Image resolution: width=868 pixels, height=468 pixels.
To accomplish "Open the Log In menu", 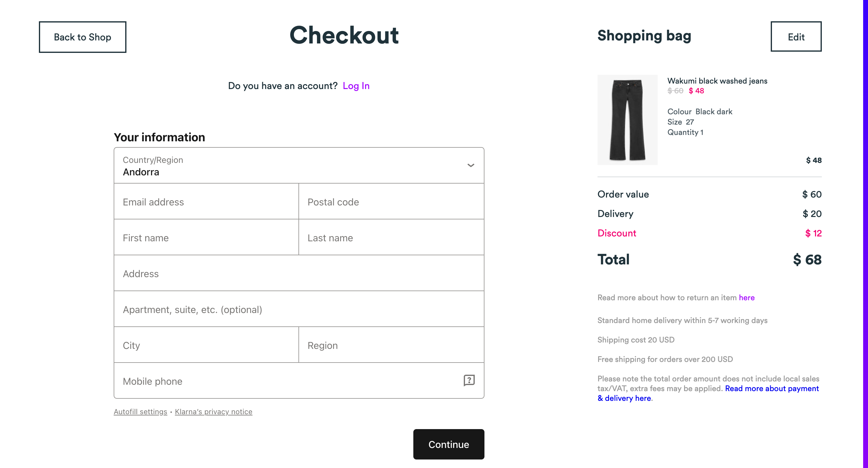I will point(356,85).
